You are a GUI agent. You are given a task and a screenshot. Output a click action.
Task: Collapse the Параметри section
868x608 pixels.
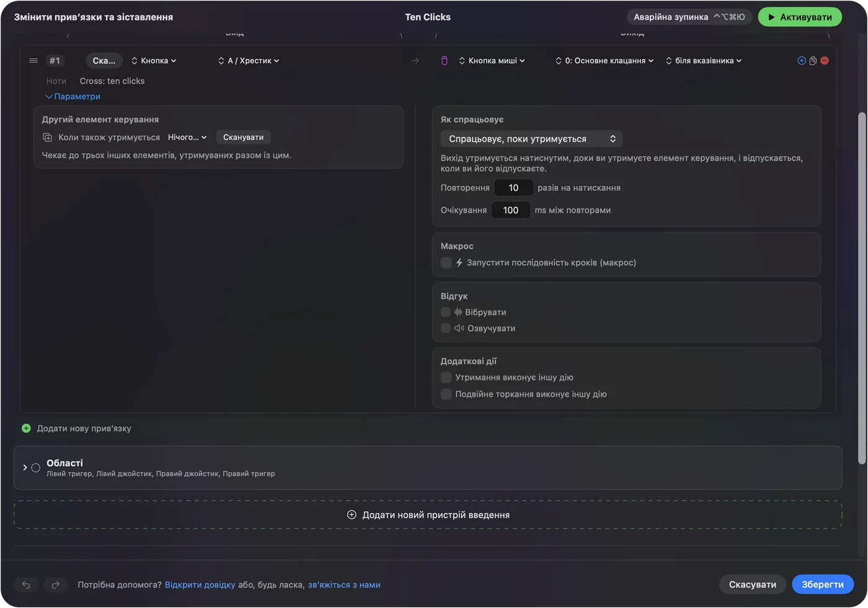click(73, 97)
